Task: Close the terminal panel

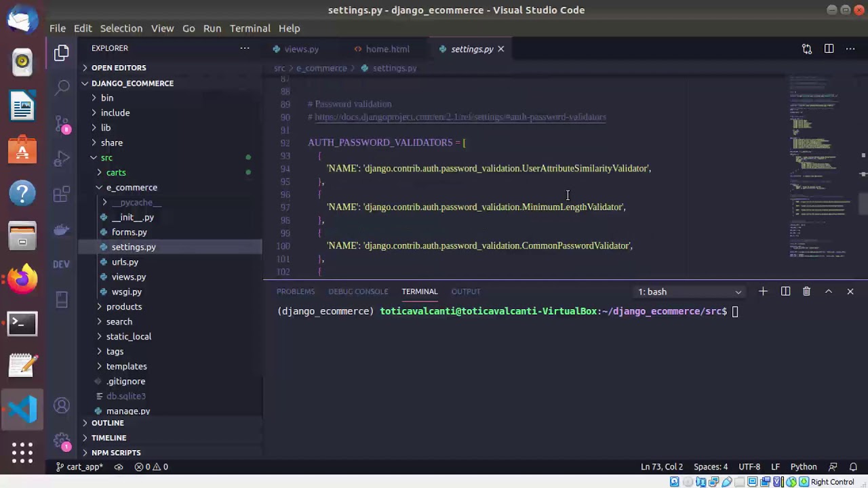Action: pyautogui.click(x=850, y=291)
